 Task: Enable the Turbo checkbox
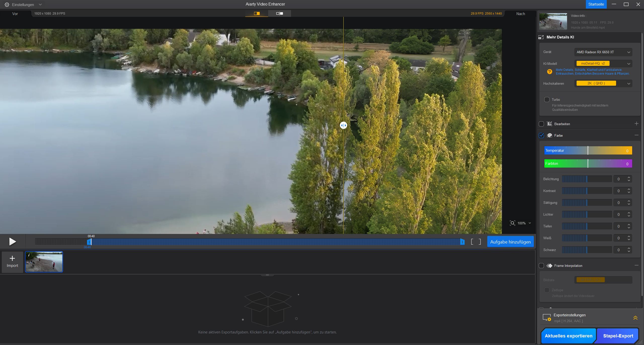[x=547, y=100]
